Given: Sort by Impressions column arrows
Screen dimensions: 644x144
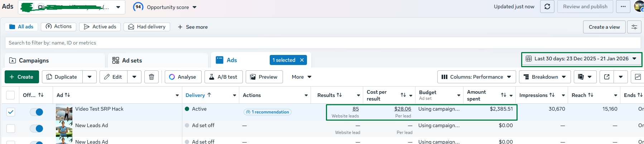Looking at the screenshot, I should (552, 95).
